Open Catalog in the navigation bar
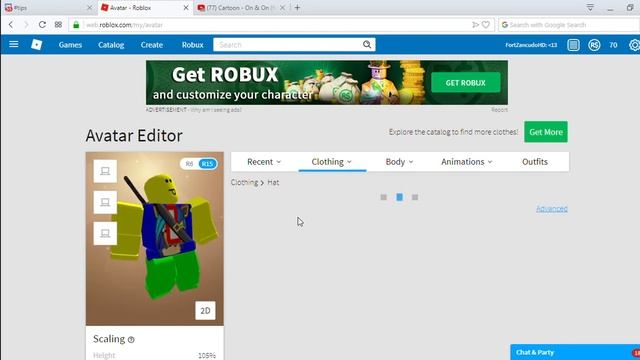640x360 pixels. 111,45
